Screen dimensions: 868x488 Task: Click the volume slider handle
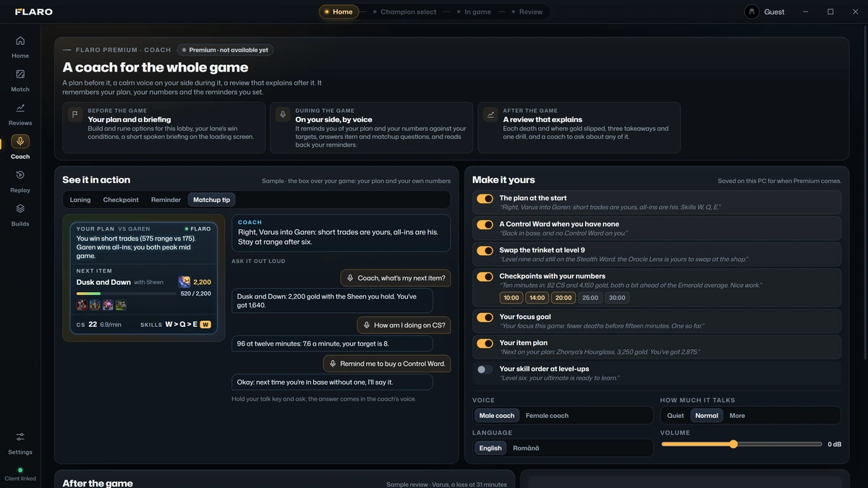coord(733,444)
